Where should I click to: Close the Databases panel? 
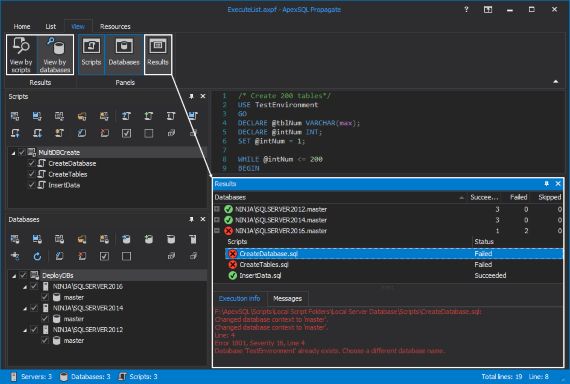coord(203,219)
